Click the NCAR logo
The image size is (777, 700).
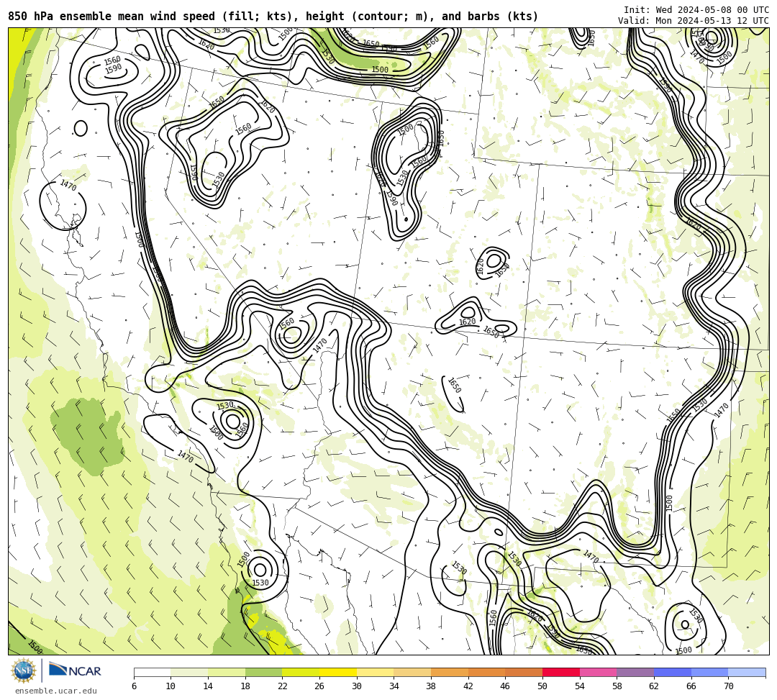click(75, 671)
